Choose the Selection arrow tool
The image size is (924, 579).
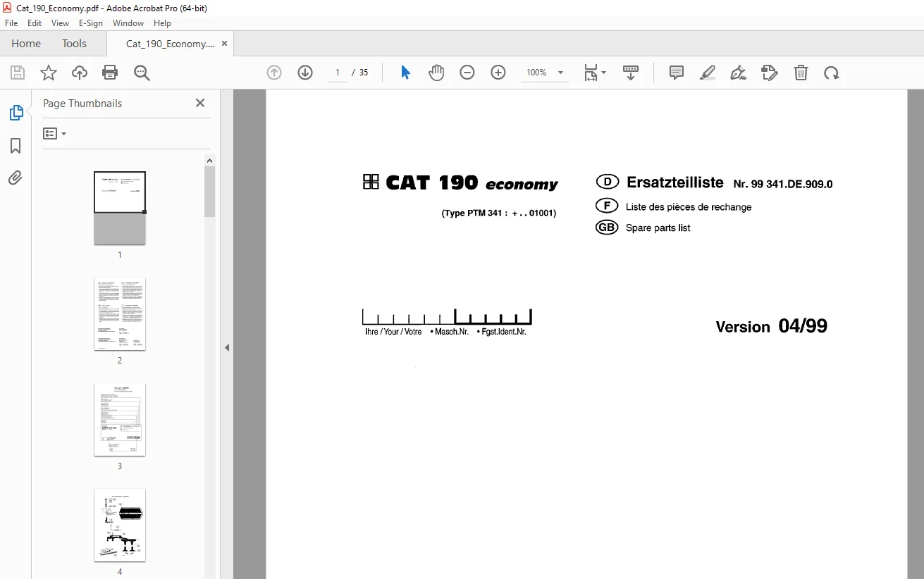(x=405, y=73)
